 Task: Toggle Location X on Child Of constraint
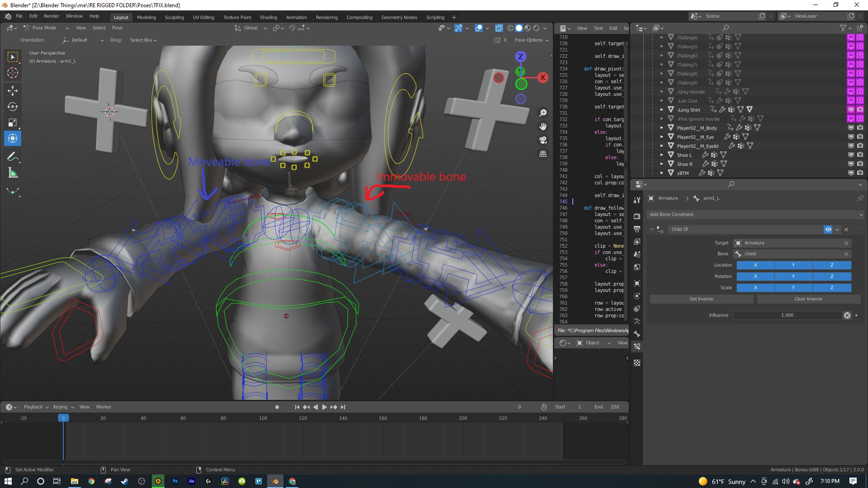click(755, 265)
